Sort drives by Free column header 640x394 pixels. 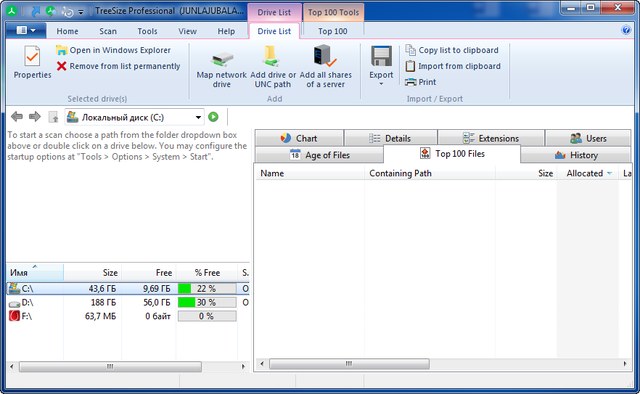click(149, 272)
